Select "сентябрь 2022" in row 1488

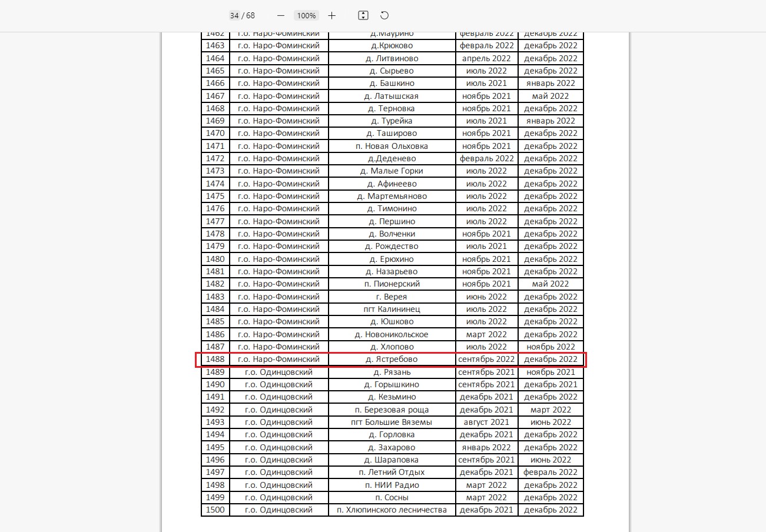pyautogui.click(x=486, y=359)
